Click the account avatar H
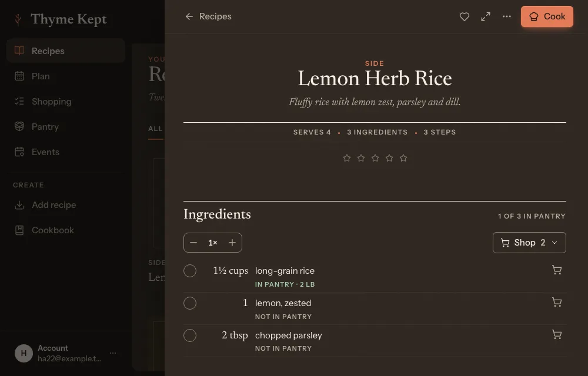The height and width of the screenshot is (376, 588). pos(24,353)
